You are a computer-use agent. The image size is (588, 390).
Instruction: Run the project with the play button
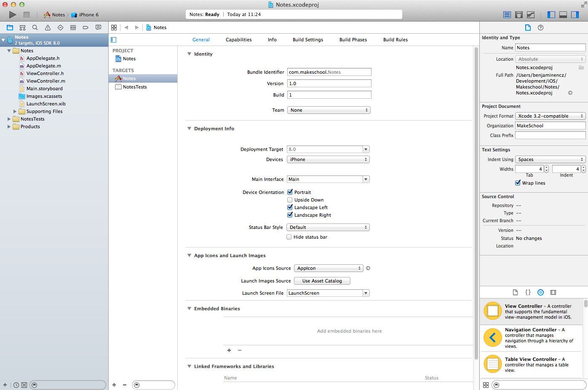[13, 15]
